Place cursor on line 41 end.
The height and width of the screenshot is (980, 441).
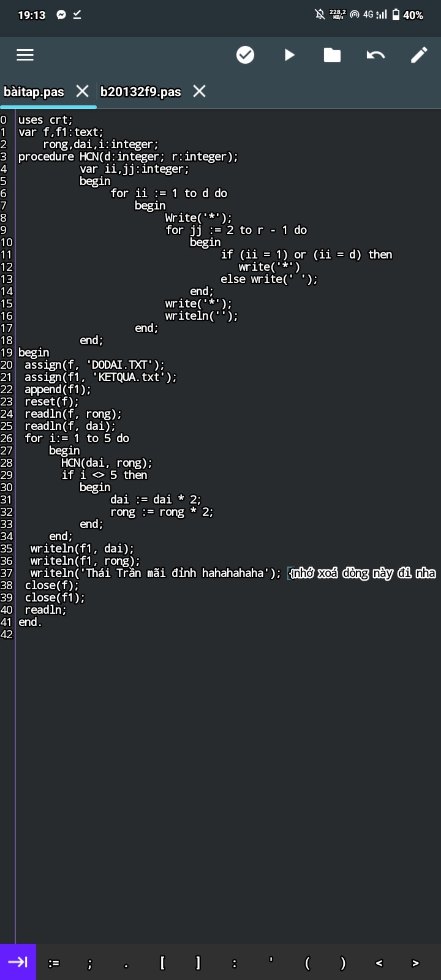click(x=30, y=622)
